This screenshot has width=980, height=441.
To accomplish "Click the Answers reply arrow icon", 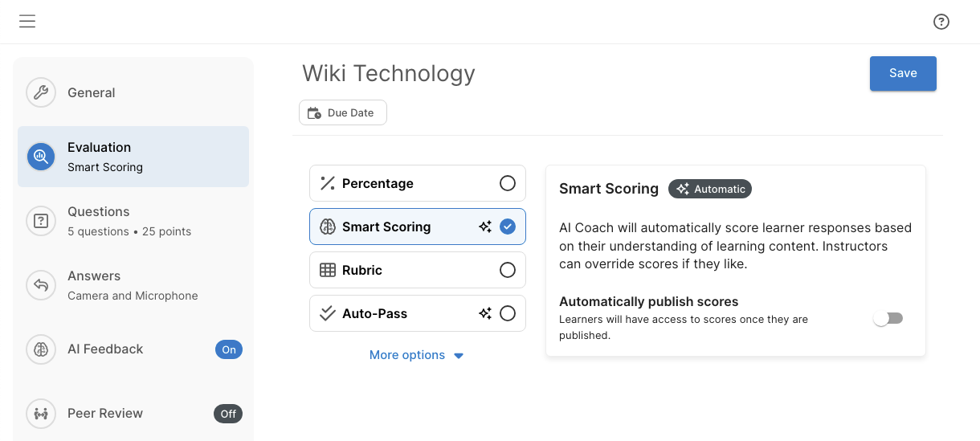I will click(41, 285).
